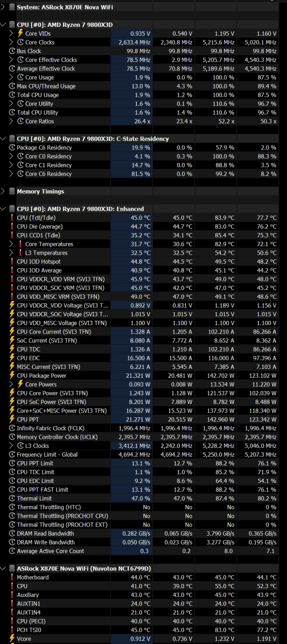The width and height of the screenshot is (287, 644).
Task: Select the Average Active Core Count row
Action: (x=143, y=551)
